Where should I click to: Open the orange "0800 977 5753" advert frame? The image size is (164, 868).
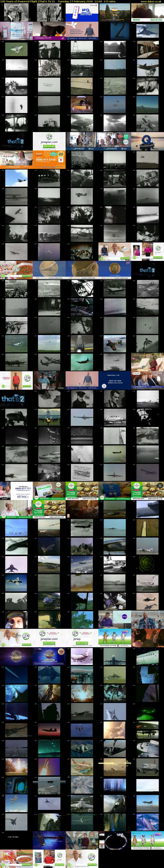point(49,159)
